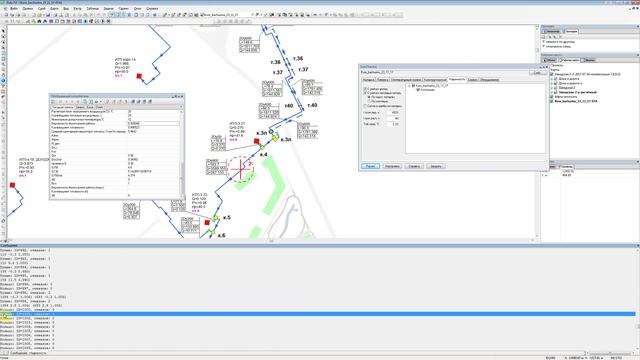Open the Сервис tab in calculation dialog
Screen dimensions: 640x360
(x=473, y=80)
